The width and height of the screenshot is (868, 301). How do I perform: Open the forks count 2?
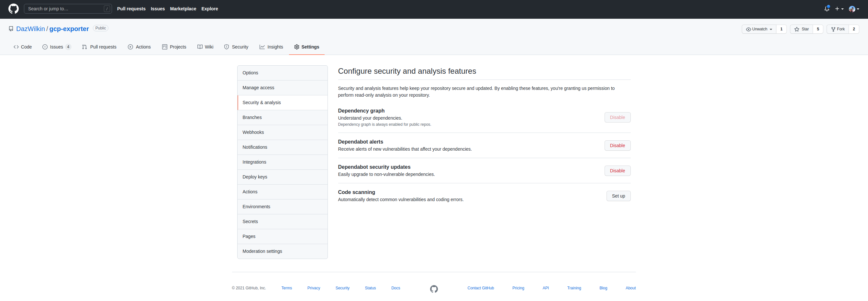[854, 29]
